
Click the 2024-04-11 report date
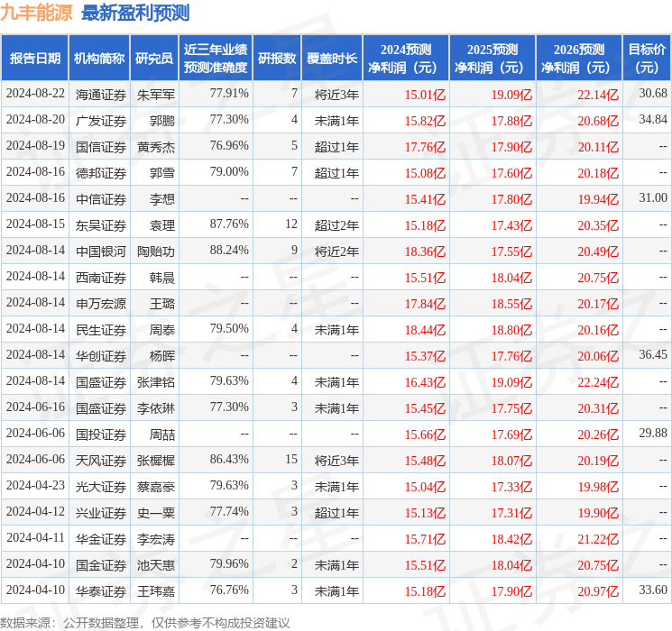pyautogui.click(x=35, y=537)
